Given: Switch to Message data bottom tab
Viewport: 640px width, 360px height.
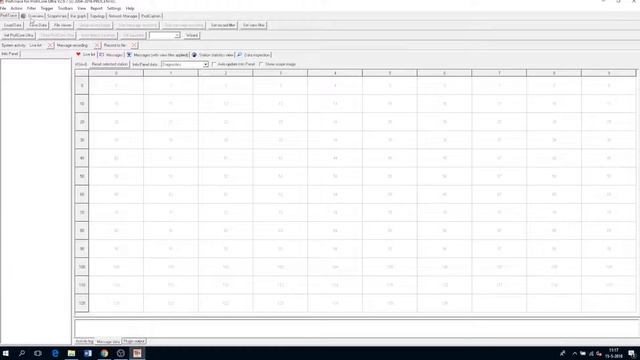Looking at the screenshot, I should coord(108,341).
